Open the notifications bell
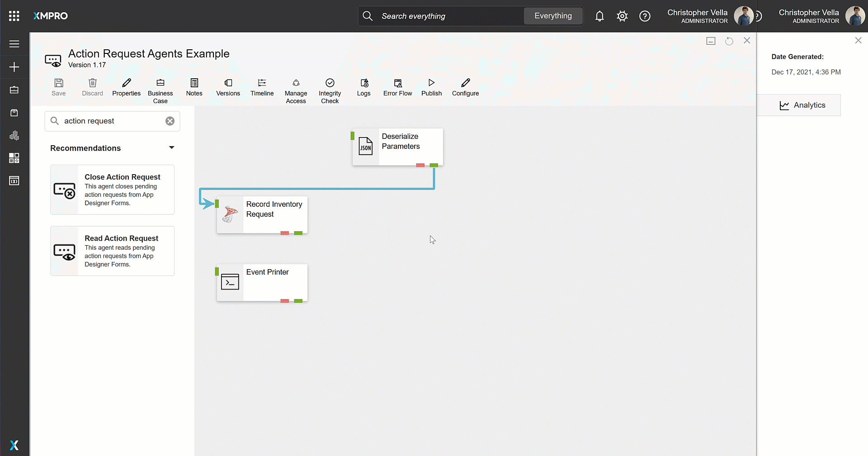The image size is (868, 456). pos(599,16)
